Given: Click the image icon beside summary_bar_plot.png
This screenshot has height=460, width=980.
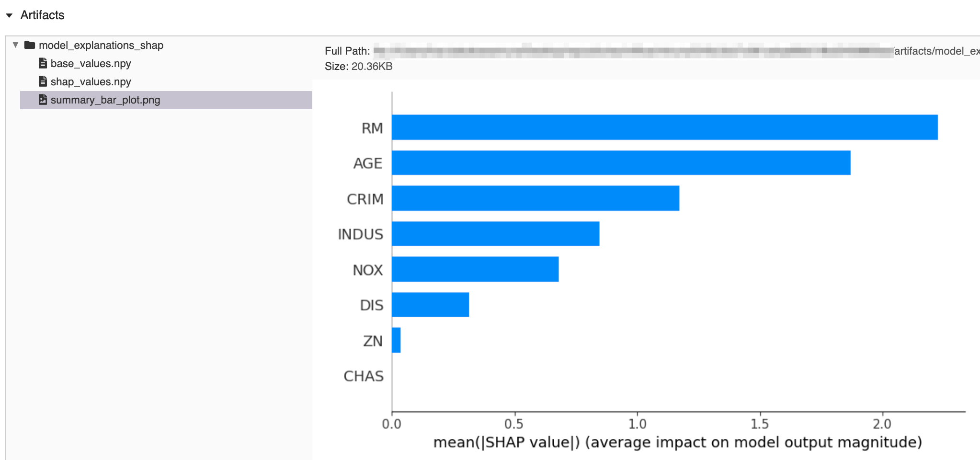Looking at the screenshot, I should (x=42, y=100).
